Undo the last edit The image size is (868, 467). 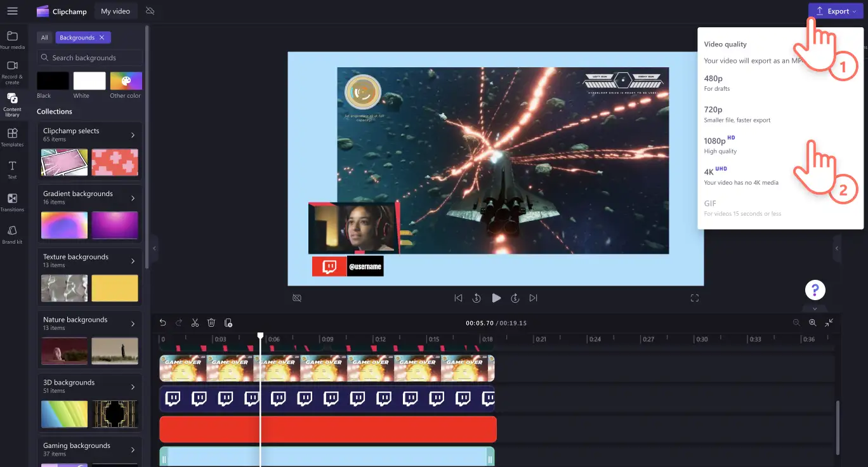point(163,322)
